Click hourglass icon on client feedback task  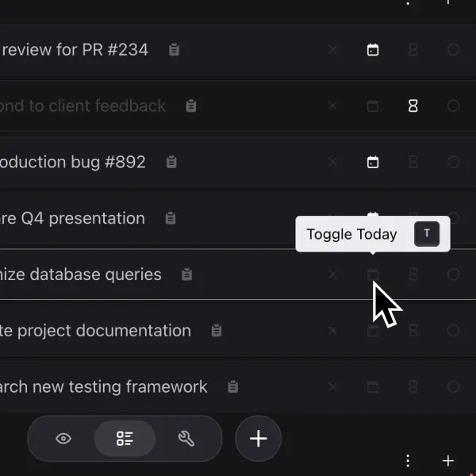click(x=413, y=106)
